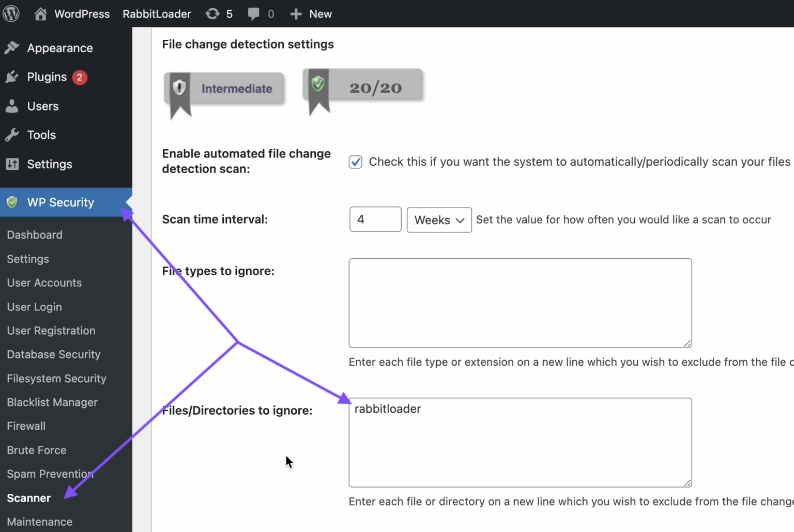Open the Weeks interval dropdown
The width and height of the screenshot is (794, 532).
439,220
